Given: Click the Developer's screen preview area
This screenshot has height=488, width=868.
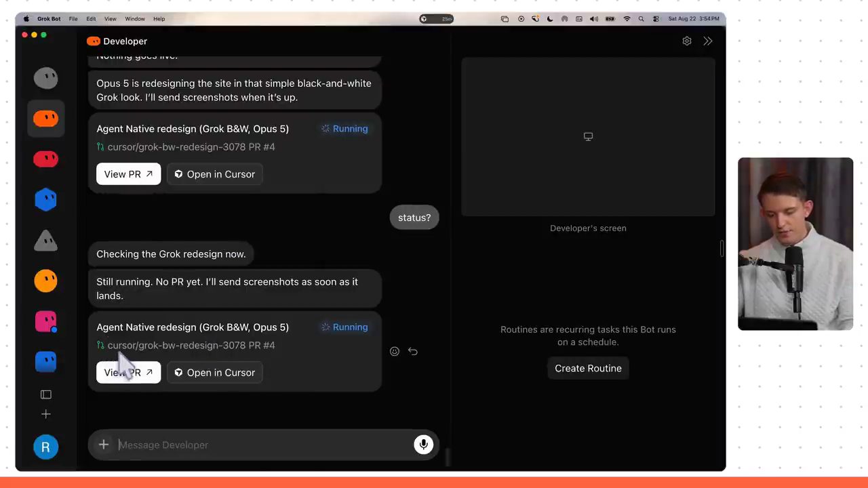Looking at the screenshot, I should (x=588, y=137).
